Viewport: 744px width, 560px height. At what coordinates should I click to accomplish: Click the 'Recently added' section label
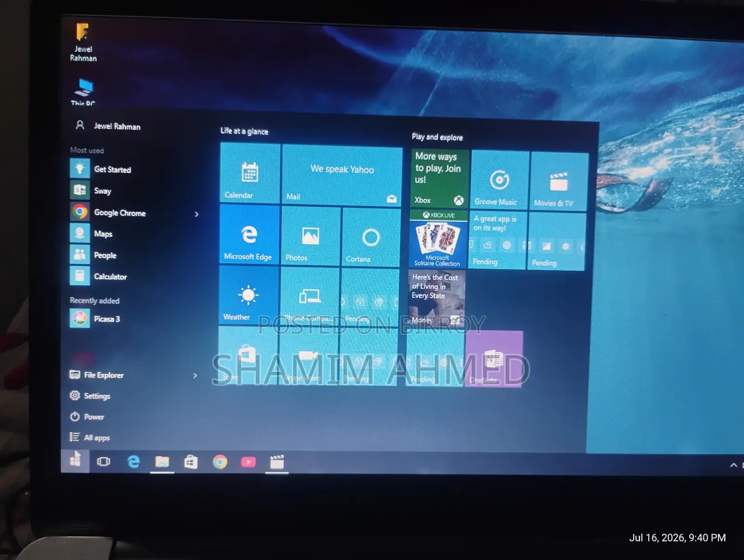pos(94,301)
